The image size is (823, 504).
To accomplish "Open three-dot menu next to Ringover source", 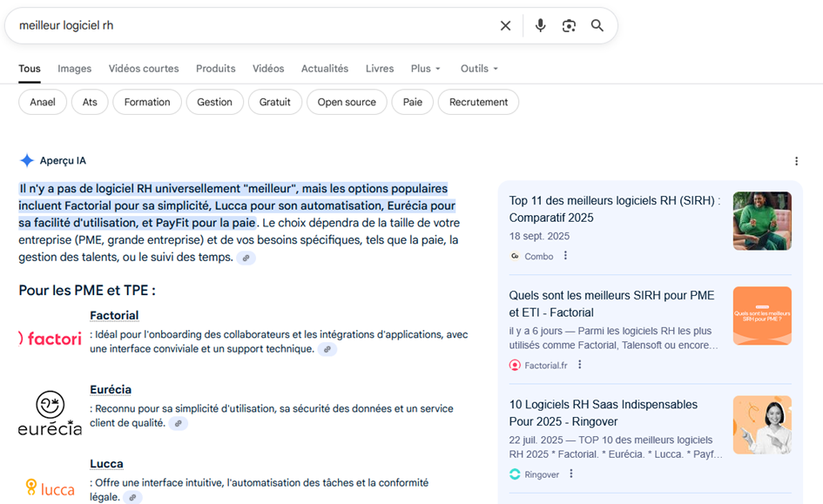I will pos(571,474).
